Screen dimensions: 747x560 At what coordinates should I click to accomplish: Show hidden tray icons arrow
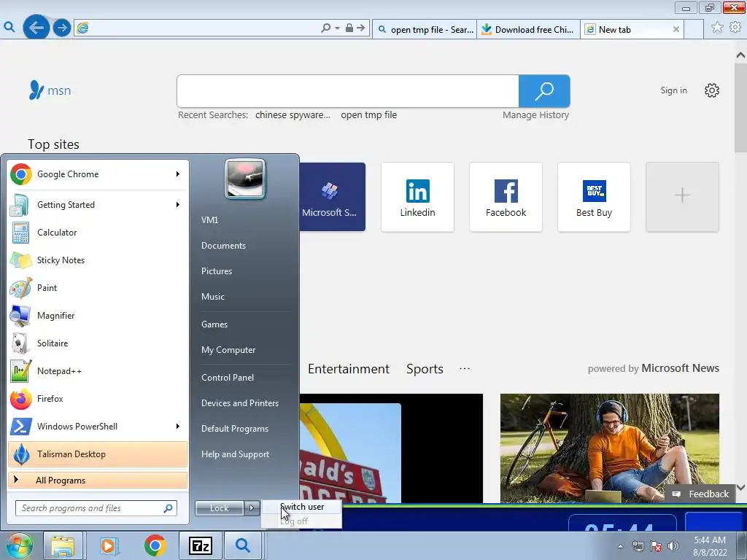pos(620,546)
